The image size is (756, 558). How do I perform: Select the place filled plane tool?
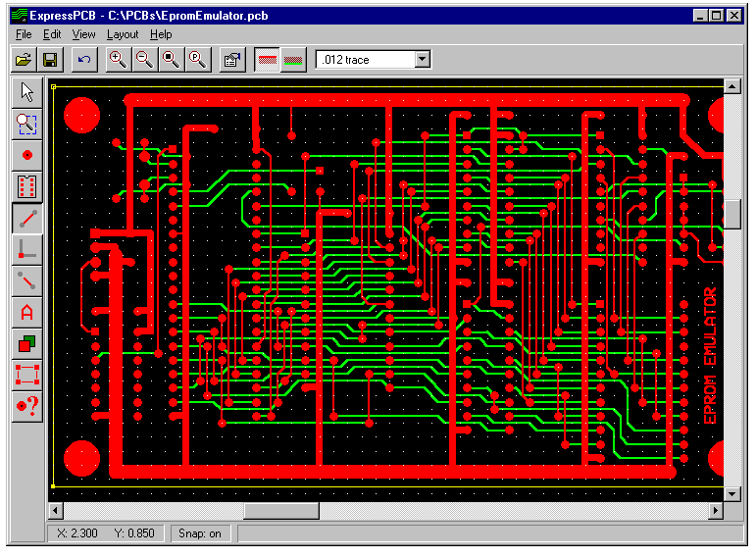coord(27,343)
